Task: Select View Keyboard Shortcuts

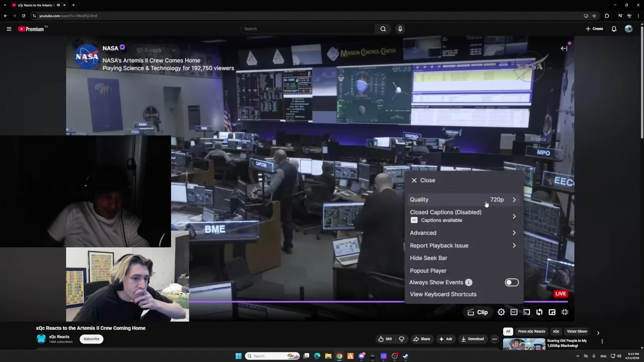Action: (443, 294)
